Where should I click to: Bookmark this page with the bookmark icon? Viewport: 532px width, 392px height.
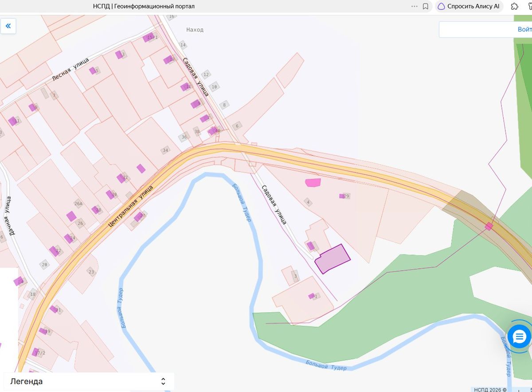[x=426, y=6]
